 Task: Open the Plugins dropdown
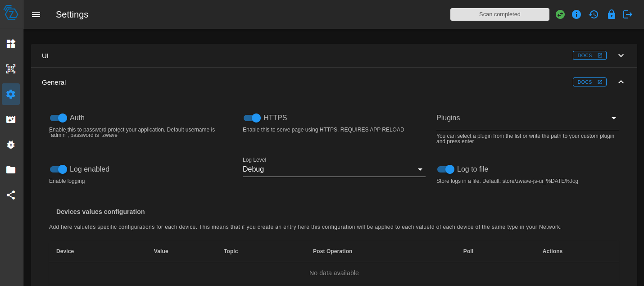point(528,118)
